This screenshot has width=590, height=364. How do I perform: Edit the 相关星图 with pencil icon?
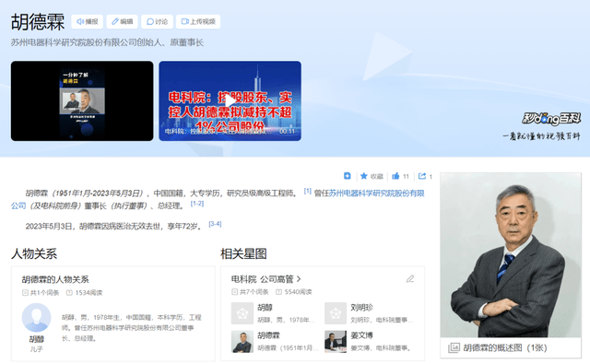[410, 279]
